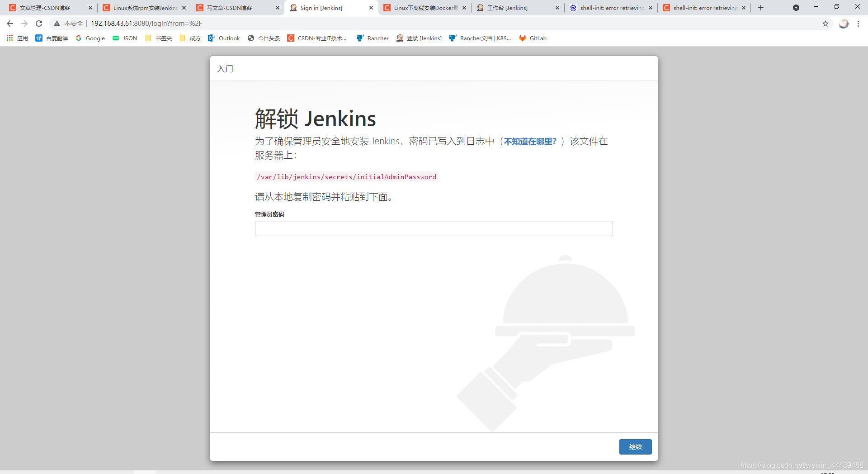Open the tab search dropdown arrow
The image size is (868, 474).
point(796,8)
